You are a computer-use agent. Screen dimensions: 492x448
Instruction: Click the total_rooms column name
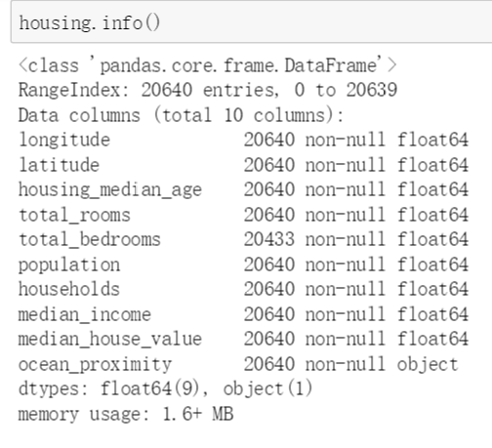pos(74,215)
